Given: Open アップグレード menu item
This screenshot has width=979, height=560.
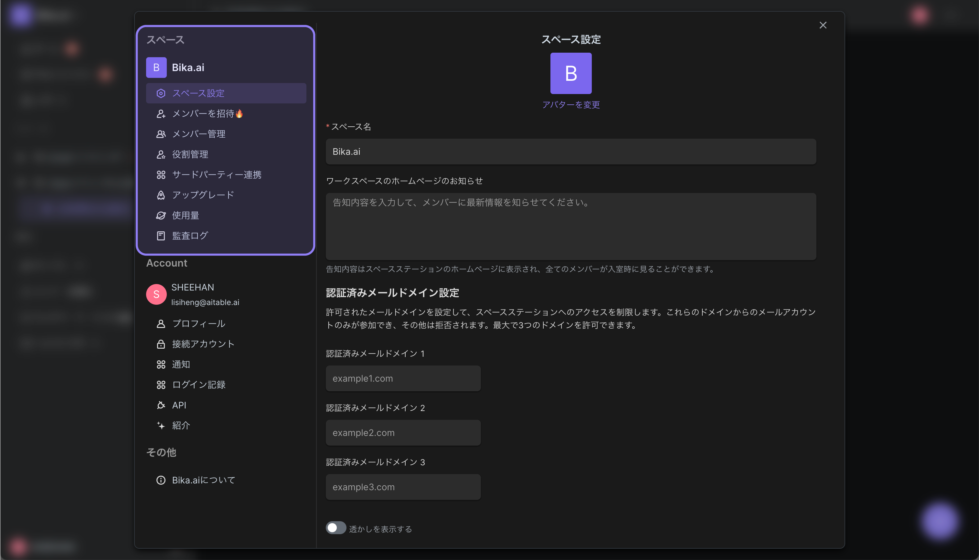Looking at the screenshot, I should point(226,195).
